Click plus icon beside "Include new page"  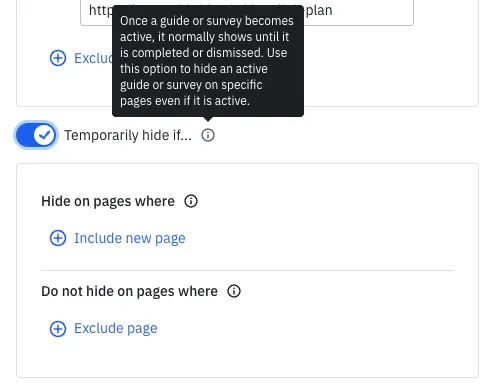58,238
